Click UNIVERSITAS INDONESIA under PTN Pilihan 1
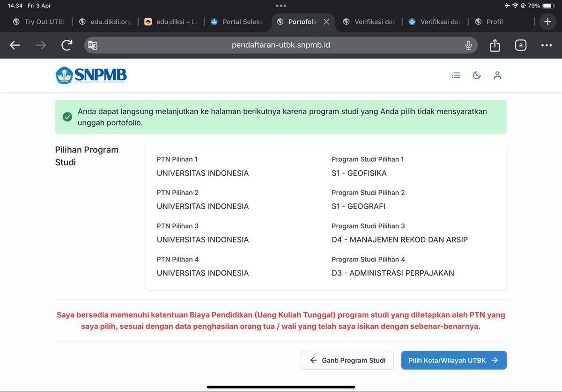 click(x=203, y=173)
